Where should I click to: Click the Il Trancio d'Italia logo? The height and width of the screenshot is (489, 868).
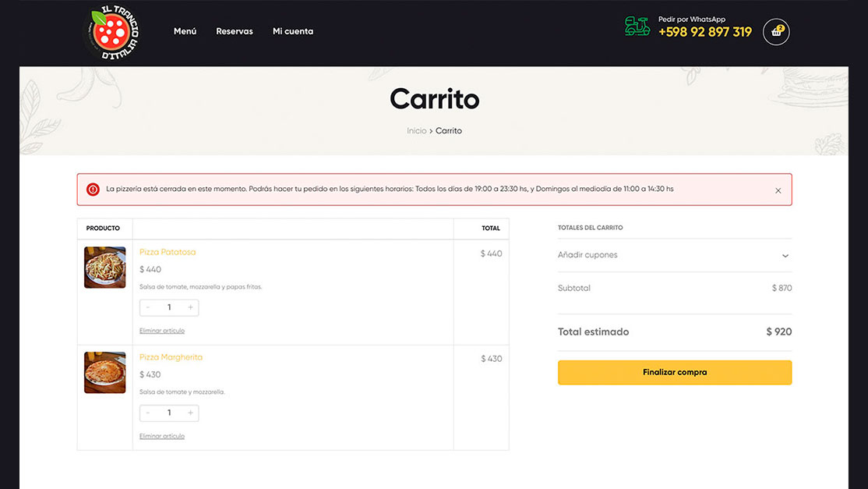point(111,31)
